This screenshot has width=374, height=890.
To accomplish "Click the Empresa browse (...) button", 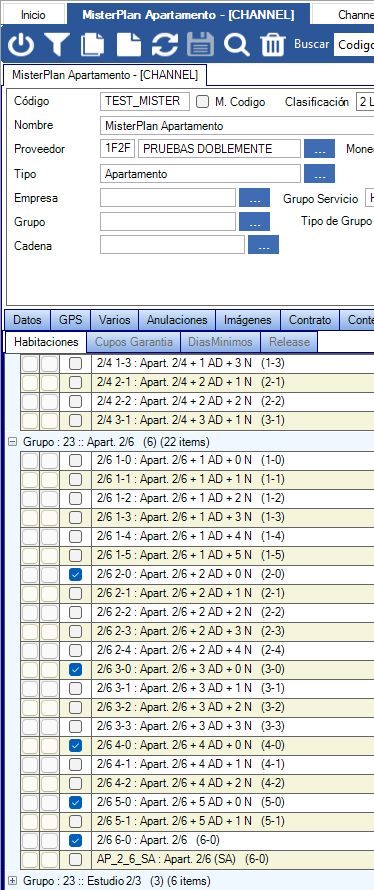I will 254,198.
